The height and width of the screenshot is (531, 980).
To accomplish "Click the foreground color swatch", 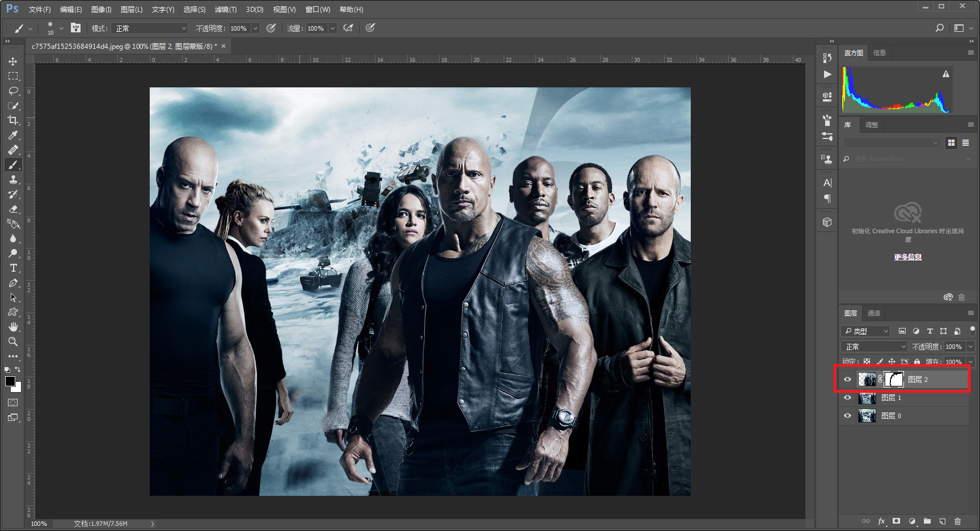I will (x=10, y=381).
